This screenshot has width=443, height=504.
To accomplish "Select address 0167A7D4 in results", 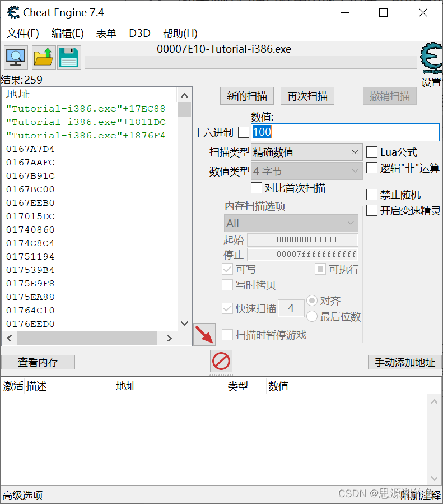I will click(x=30, y=149).
